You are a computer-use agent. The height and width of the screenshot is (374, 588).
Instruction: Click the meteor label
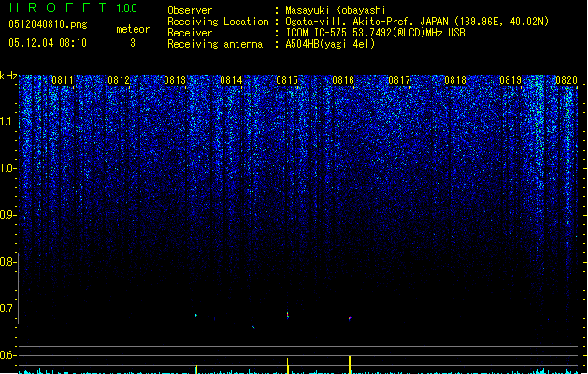[x=133, y=29]
